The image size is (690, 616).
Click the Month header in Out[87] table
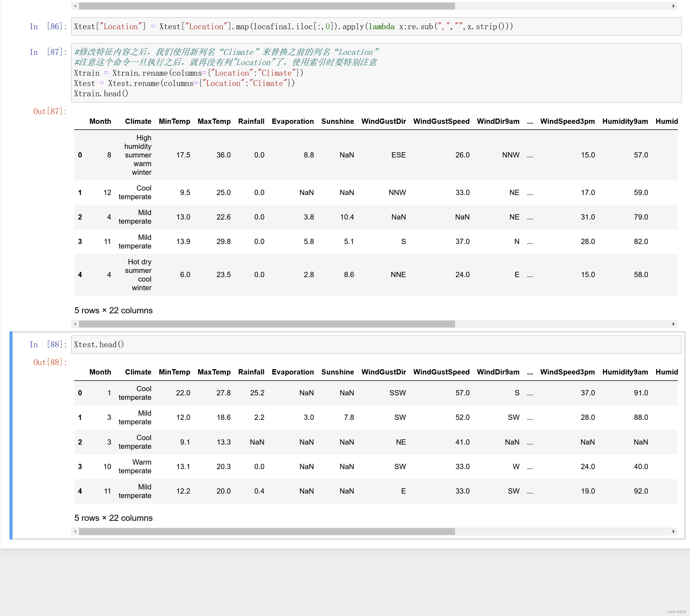(x=100, y=121)
